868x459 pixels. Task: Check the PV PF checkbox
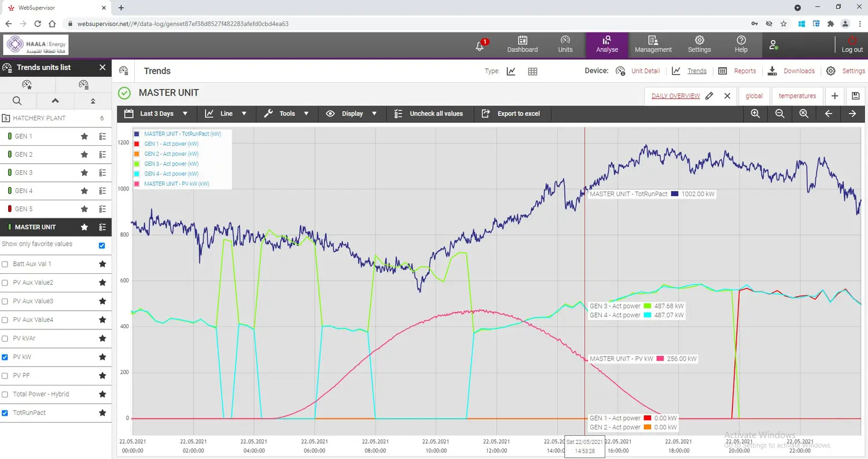[5, 376]
